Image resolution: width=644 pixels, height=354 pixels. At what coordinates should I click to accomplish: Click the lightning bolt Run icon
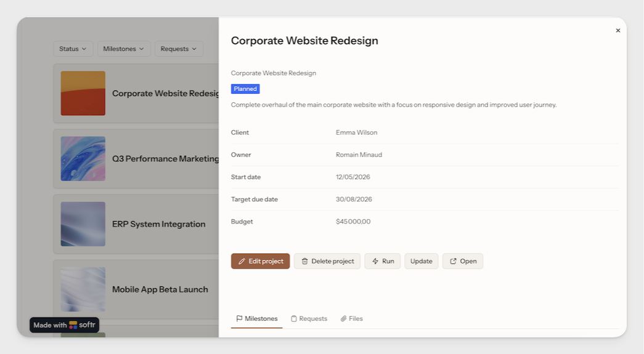375,261
